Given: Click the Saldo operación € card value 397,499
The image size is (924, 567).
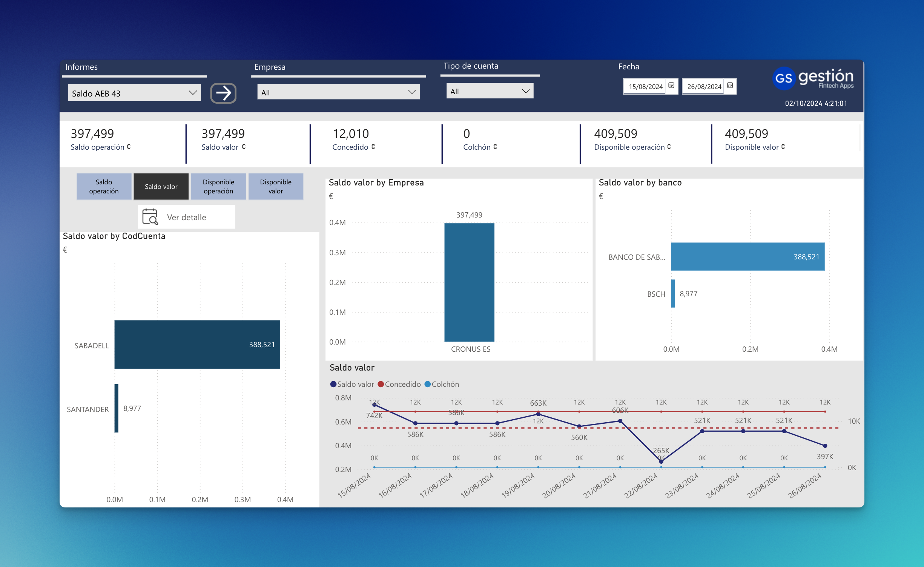Looking at the screenshot, I should point(92,133).
